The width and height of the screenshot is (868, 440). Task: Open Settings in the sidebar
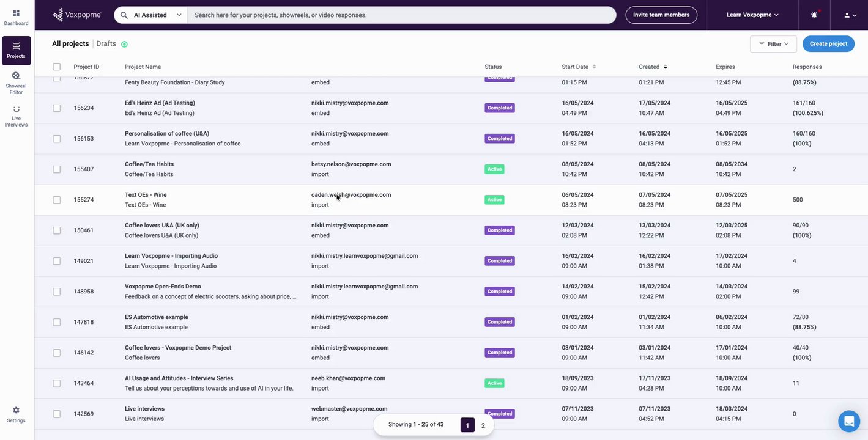(17, 414)
